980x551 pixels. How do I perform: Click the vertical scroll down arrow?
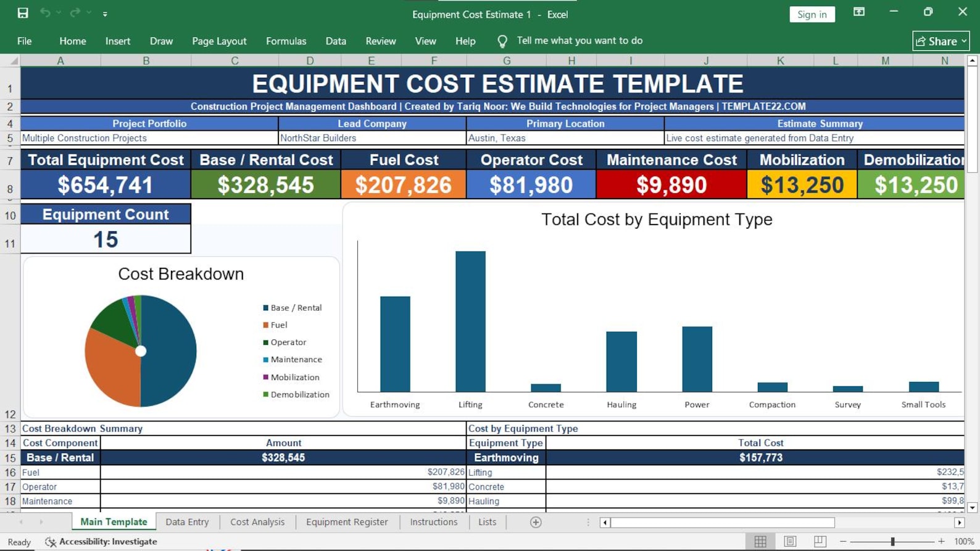(x=973, y=507)
